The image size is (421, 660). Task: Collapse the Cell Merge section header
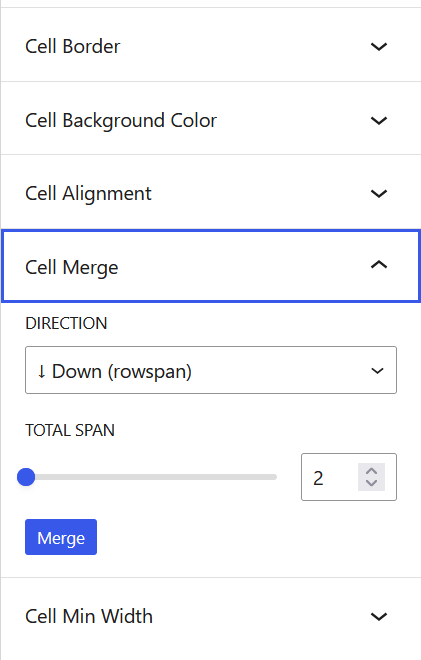coord(210,266)
